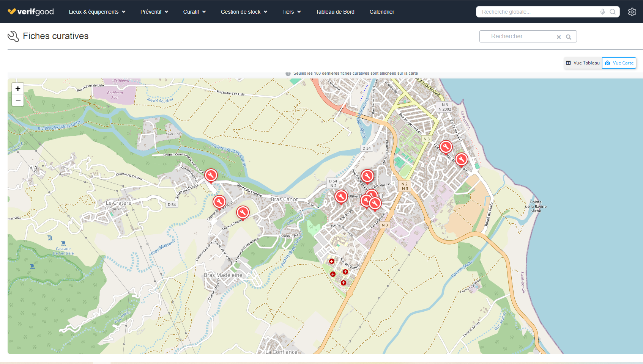The width and height of the screenshot is (643, 364).
Task: Select the wrench marker near Chemin Camalon
Action: pos(243,212)
